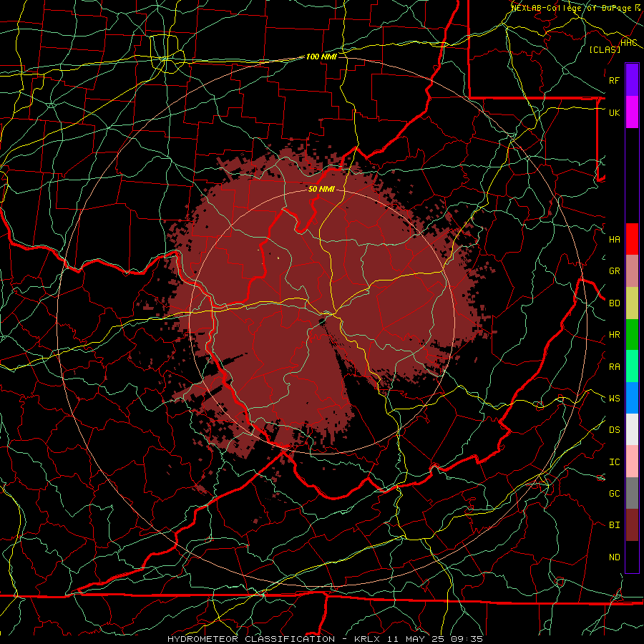Click the GR legend label
Viewport: 644px width, 644px height.
[614, 271]
